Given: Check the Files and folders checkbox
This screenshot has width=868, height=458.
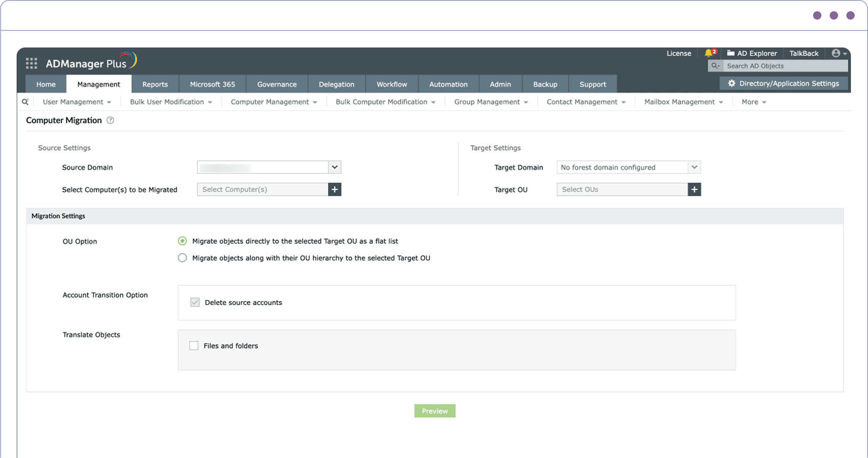Looking at the screenshot, I should click(x=194, y=346).
